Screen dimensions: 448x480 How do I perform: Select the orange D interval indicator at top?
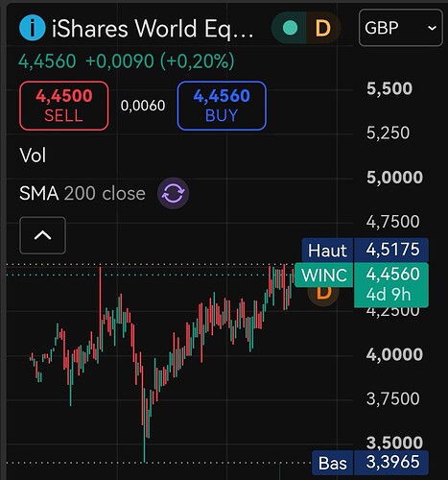pos(322,28)
